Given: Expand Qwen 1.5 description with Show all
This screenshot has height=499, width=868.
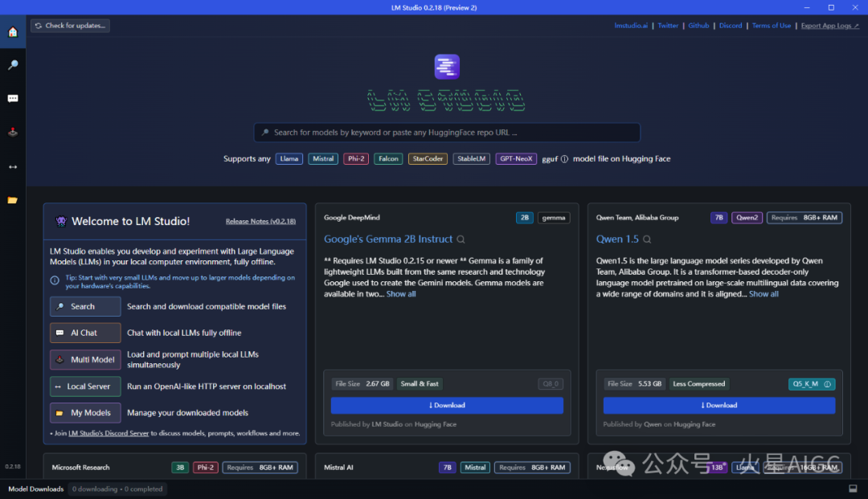Looking at the screenshot, I should click(x=764, y=294).
